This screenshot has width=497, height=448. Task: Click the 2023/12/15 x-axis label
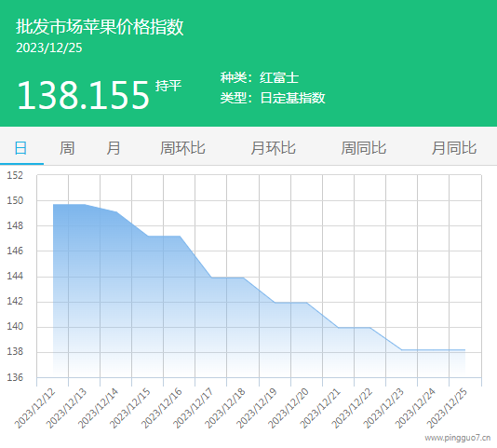coord(129,408)
